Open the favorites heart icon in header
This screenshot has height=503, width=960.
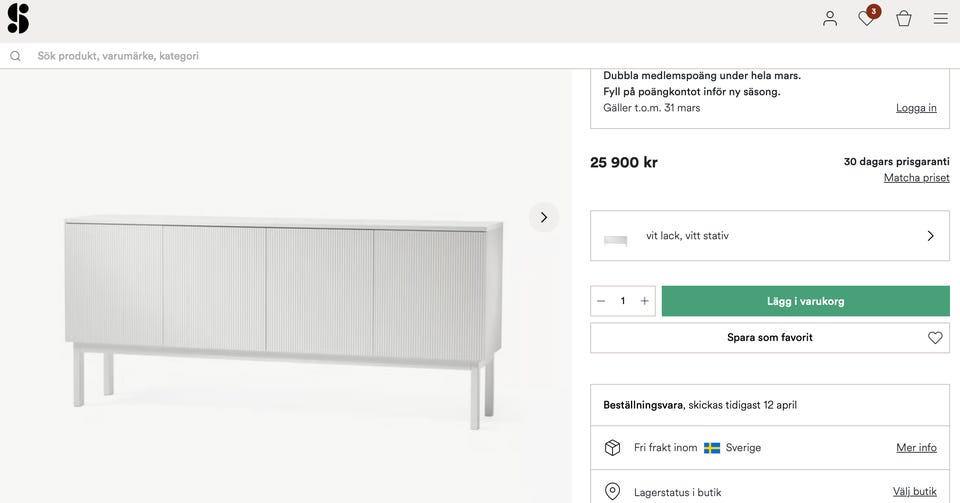(867, 18)
